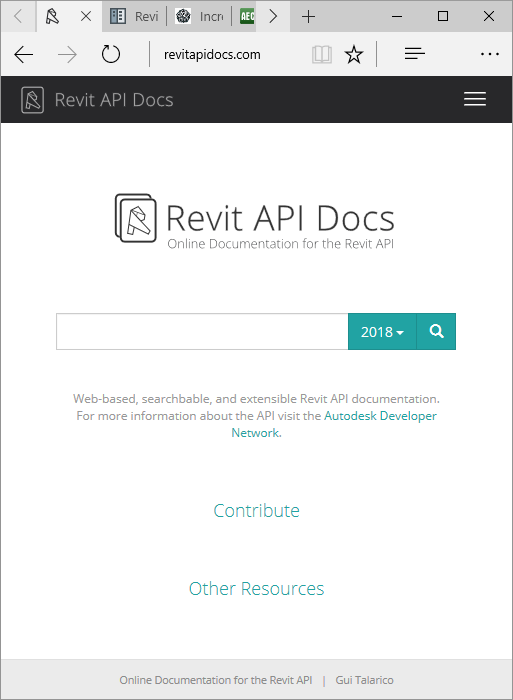Show more tabs with right chevron

273,17
